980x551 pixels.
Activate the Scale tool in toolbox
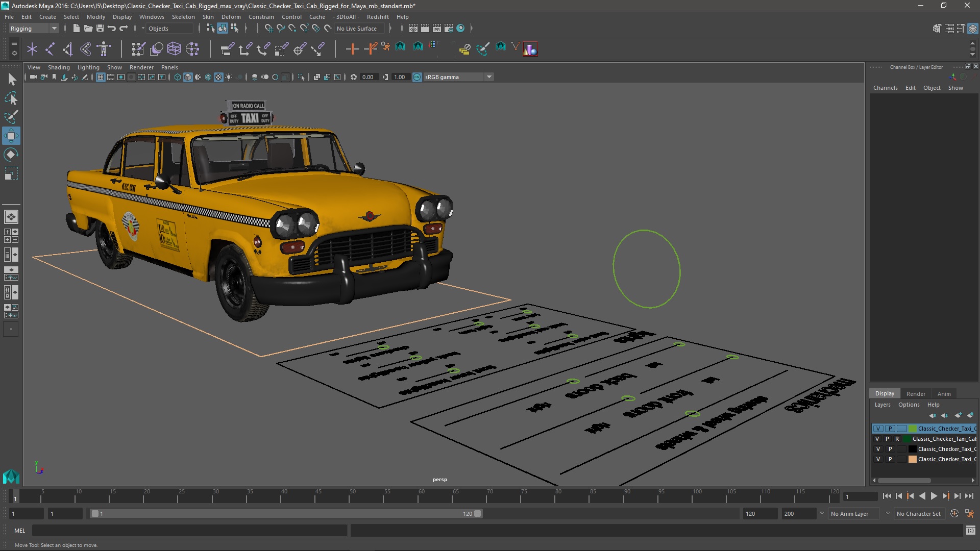click(11, 173)
